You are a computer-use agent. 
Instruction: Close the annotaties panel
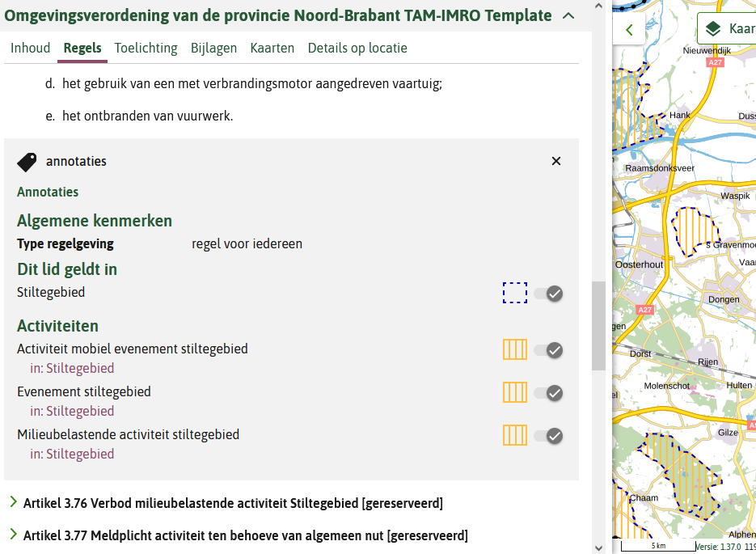pyautogui.click(x=556, y=161)
